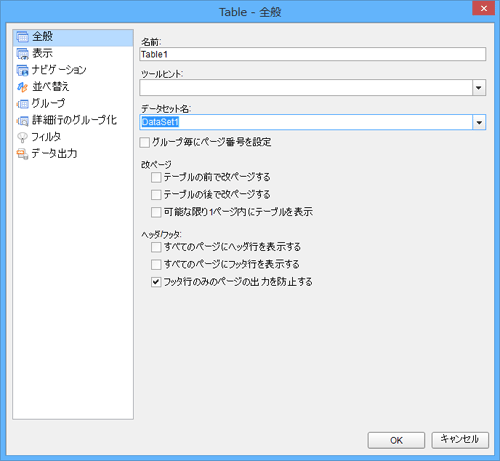Confirm with the OK button
This screenshot has width=500, height=461.
[396, 440]
